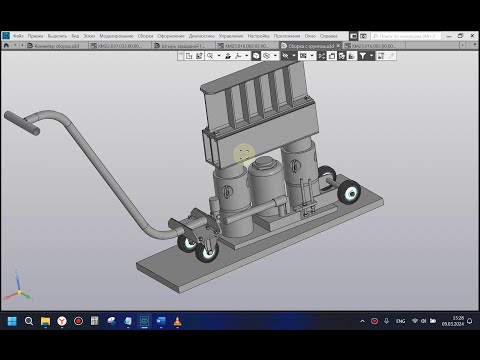The image size is (480, 360).
Task: Open the Файл menu
Action: click(18, 36)
